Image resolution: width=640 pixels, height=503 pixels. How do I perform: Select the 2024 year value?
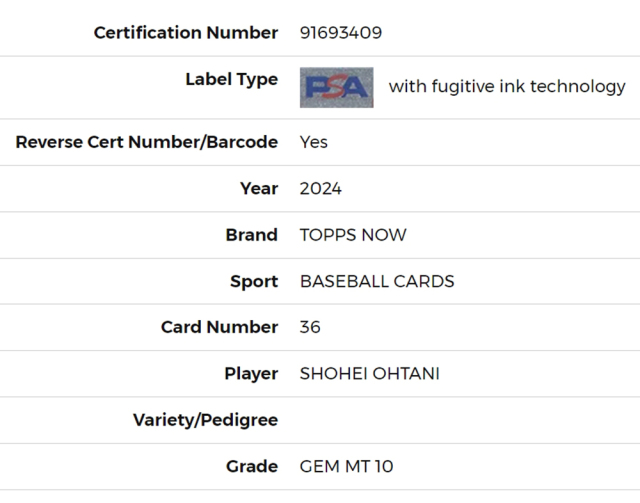[320, 189]
